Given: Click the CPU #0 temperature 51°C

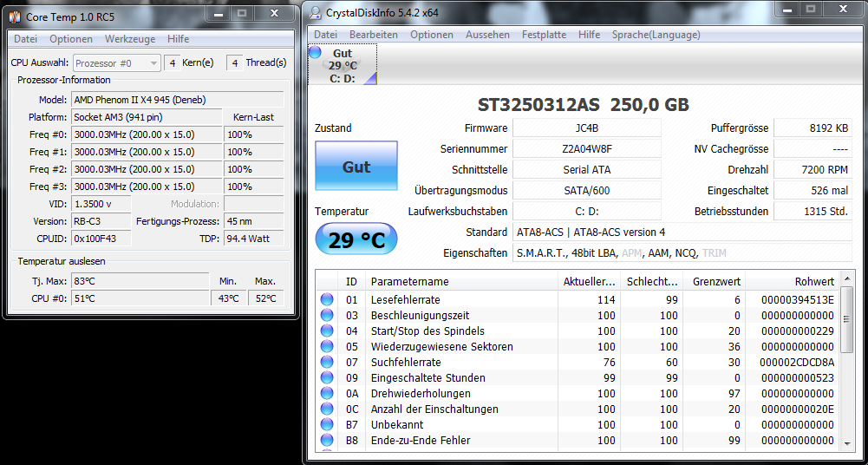Looking at the screenshot, I should pyautogui.click(x=140, y=298).
